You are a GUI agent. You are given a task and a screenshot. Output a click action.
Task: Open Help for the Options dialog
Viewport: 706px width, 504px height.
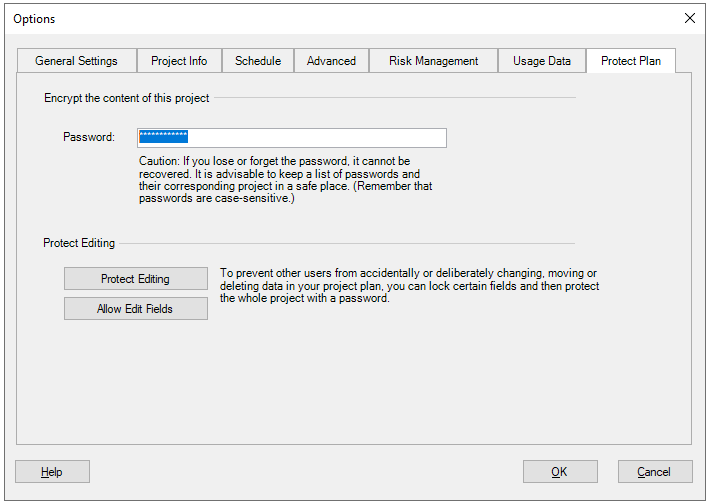point(52,472)
